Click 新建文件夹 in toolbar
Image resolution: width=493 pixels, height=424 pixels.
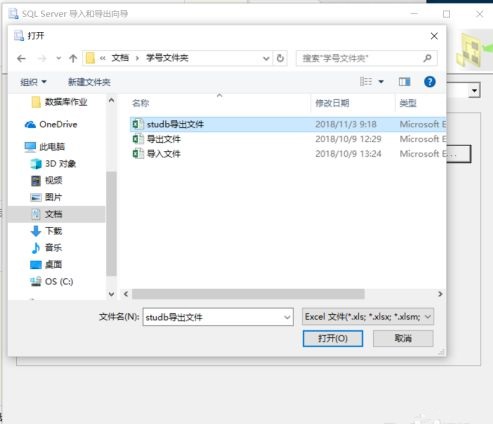click(89, 82)
